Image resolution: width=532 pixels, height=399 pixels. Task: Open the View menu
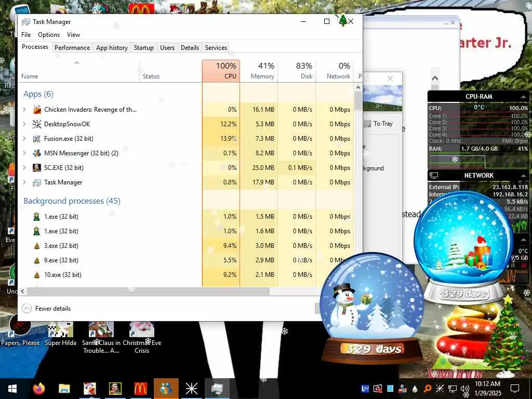click(73, 35)
